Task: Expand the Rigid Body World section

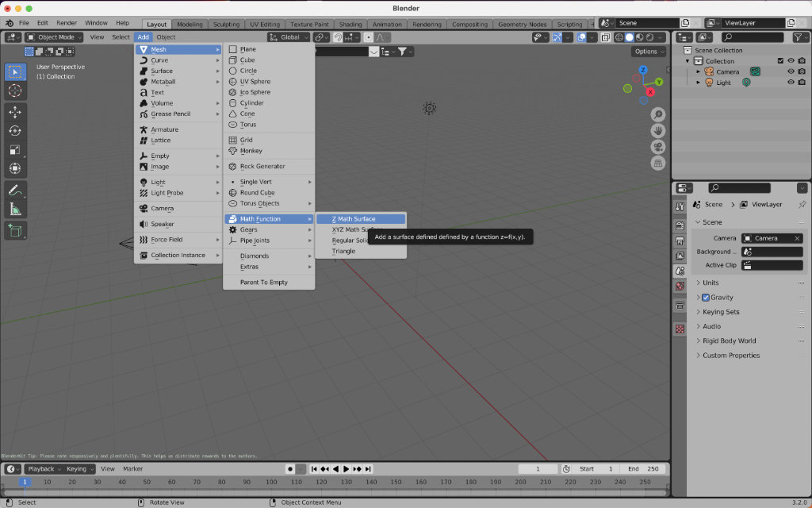Action: point(729,341)
